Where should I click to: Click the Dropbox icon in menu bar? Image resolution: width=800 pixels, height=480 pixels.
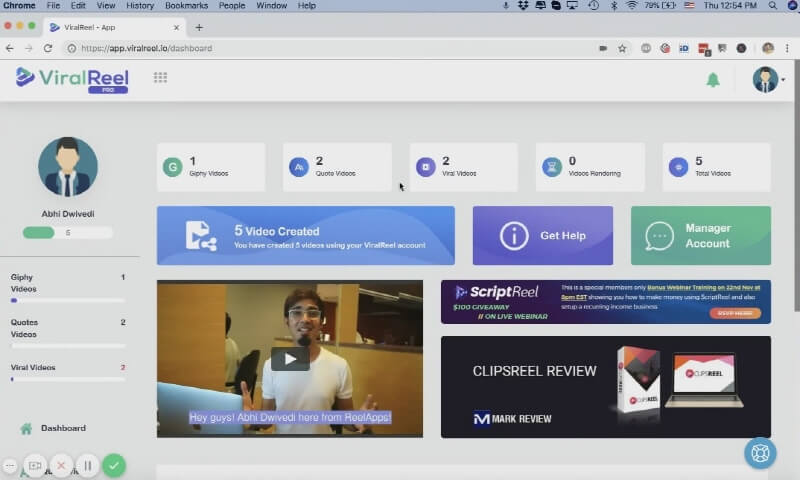[522, 6]
